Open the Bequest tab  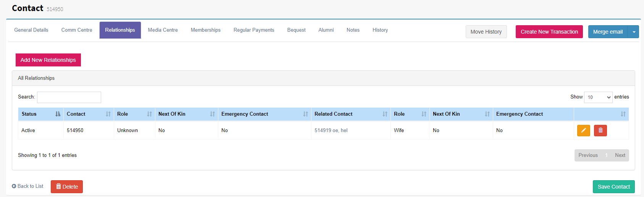(296, 30)
